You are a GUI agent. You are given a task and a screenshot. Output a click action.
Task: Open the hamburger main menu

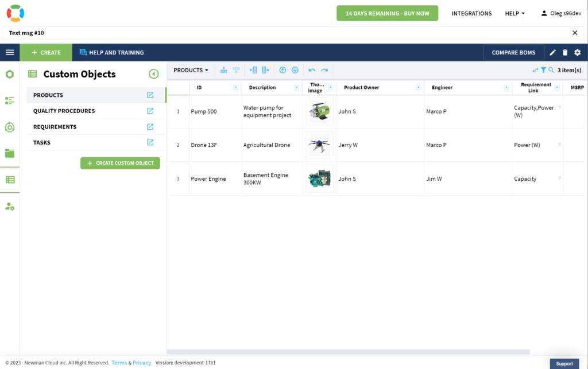pyautogui.click(x=10, y=52)
